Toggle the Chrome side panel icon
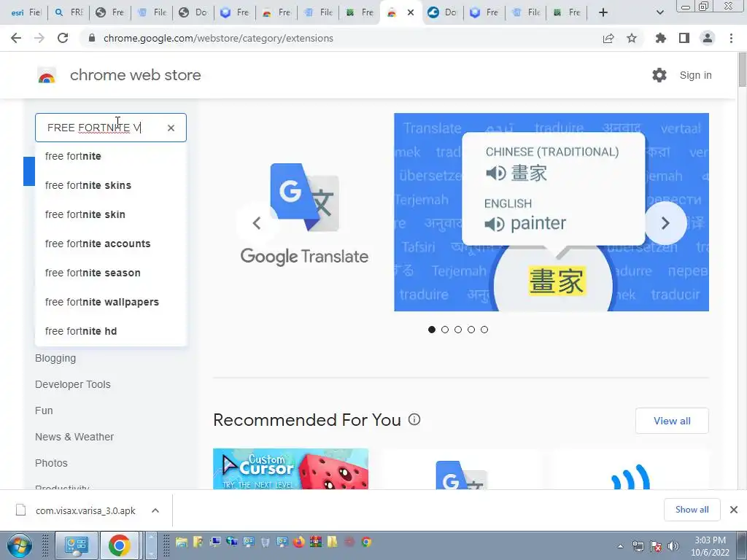Screen dimensions: 747x560 click(684, 38)
